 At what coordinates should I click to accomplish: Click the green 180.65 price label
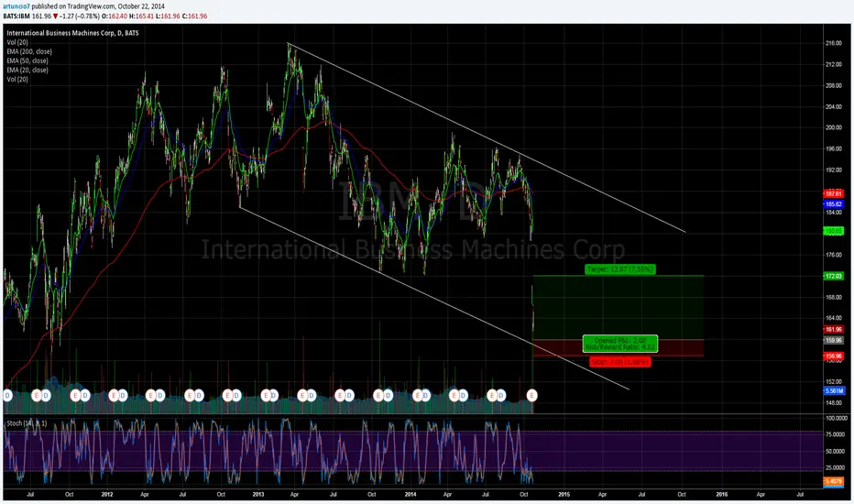click(833, 231)
